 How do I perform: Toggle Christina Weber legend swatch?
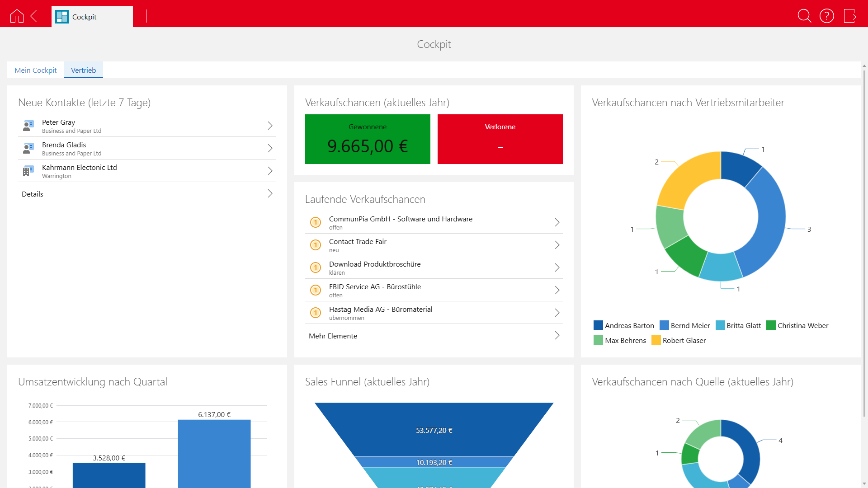(771, 325)
